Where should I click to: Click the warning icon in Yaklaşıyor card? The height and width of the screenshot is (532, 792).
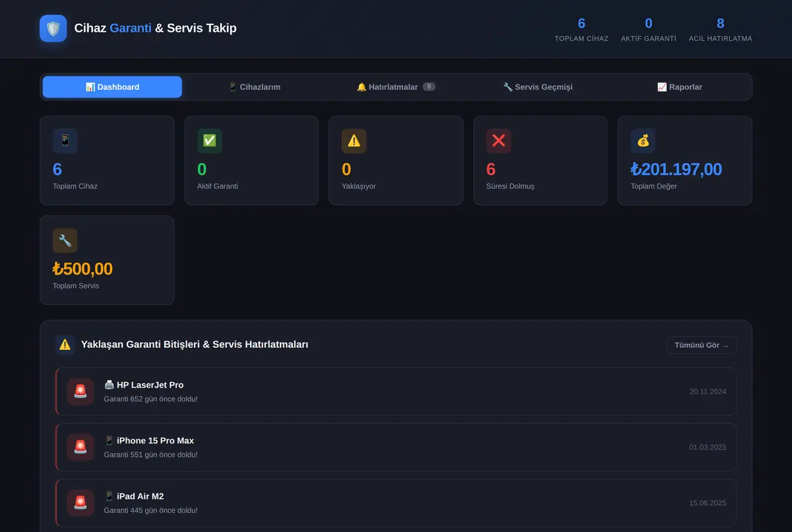[354, 141]
